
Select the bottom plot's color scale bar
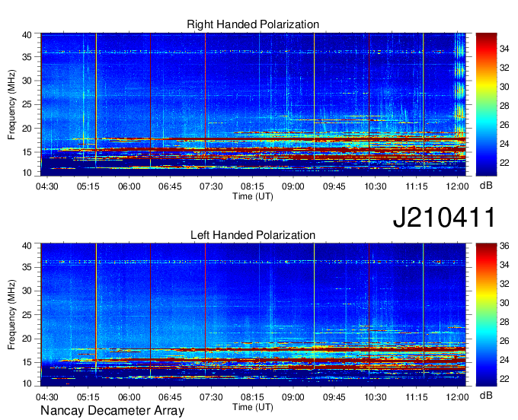[486, 315]
